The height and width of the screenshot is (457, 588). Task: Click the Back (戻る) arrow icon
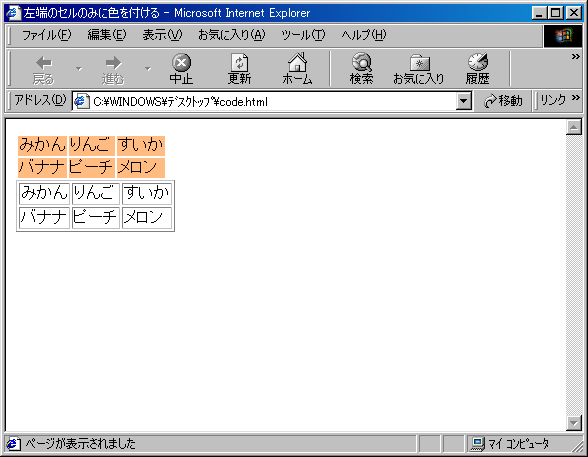(x=44, y=63)
